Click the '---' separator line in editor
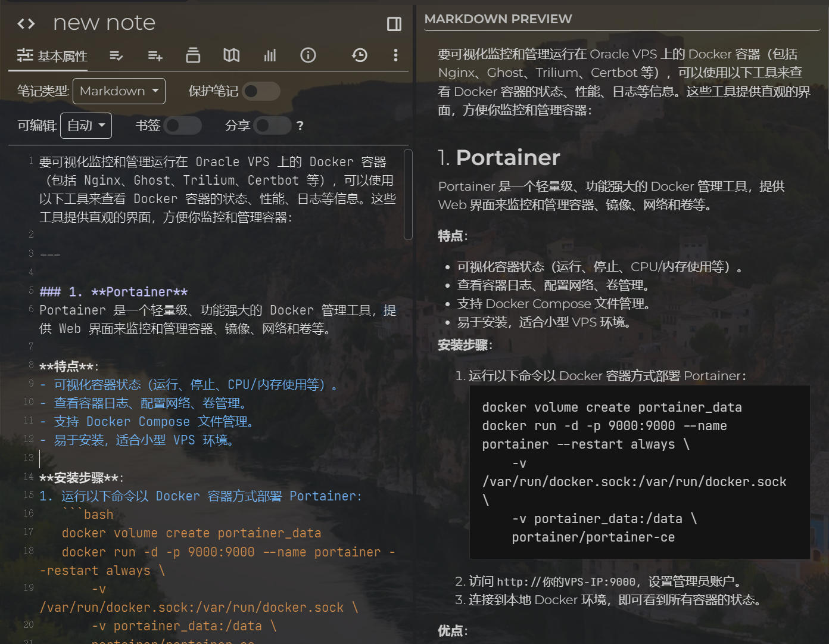This screenshot has width=829, height=644. coord(50,254)
